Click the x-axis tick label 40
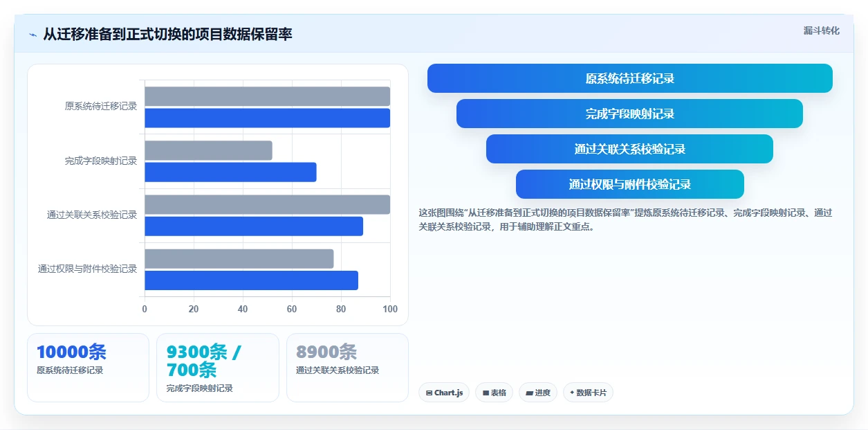 pyautogui.click(x=243, y=309)
